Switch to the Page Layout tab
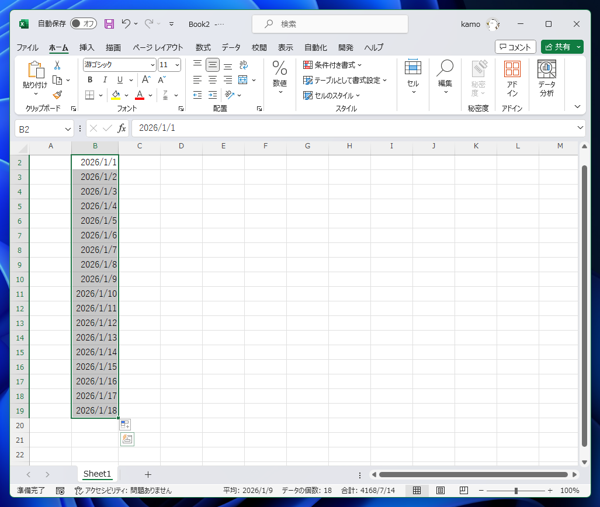Screen dimensions: 600x507 158,47
